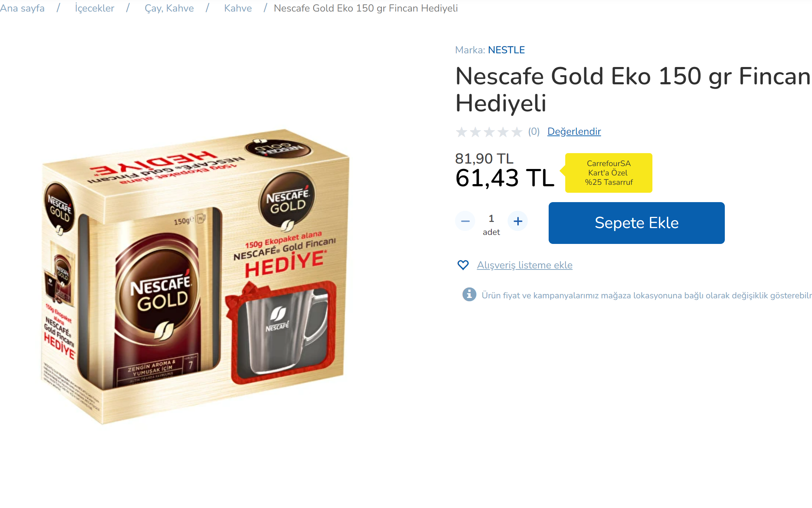
Task: Navigate to Kahve breadcrumb link
Action: point(238,8)
